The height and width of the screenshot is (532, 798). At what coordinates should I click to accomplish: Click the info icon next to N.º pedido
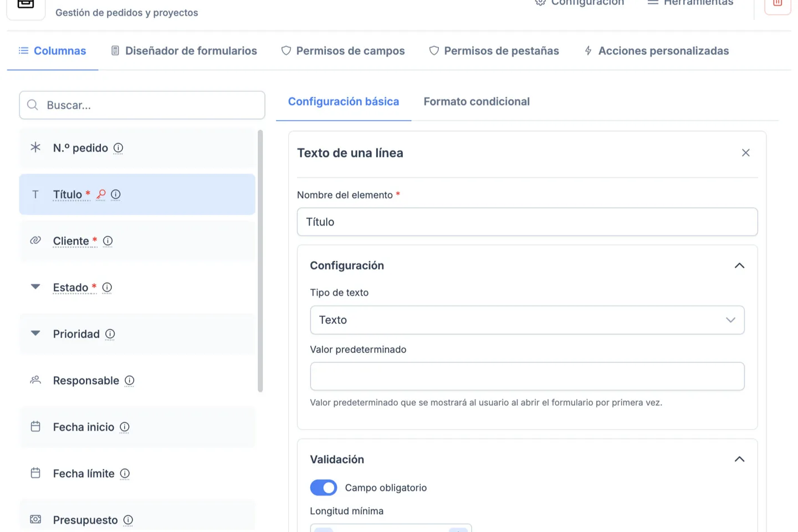(118, 148)
